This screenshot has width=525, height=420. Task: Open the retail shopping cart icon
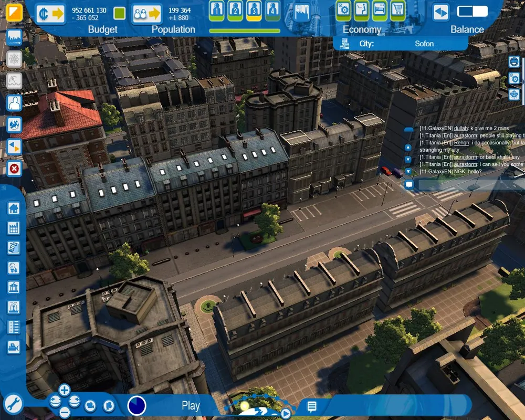397,10
